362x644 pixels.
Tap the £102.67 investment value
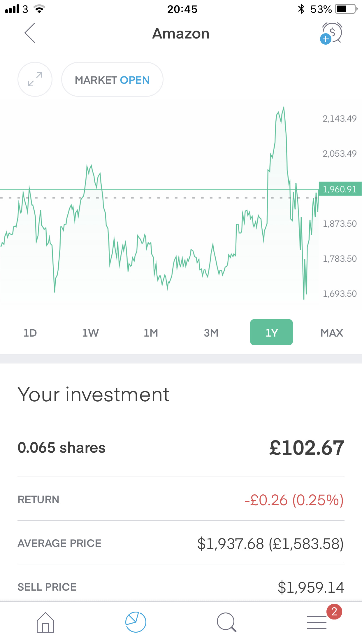(x=307, y=448)
